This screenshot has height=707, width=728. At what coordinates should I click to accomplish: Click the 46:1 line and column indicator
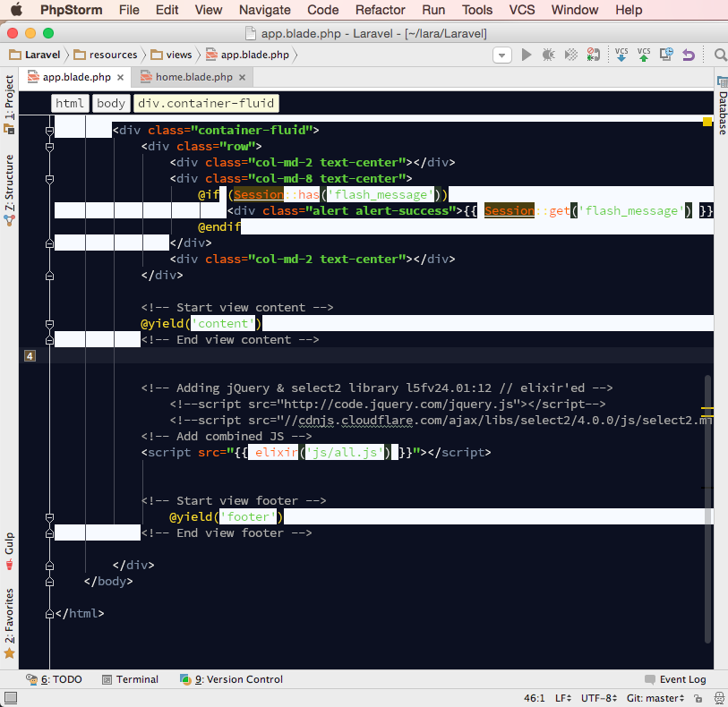535,698
